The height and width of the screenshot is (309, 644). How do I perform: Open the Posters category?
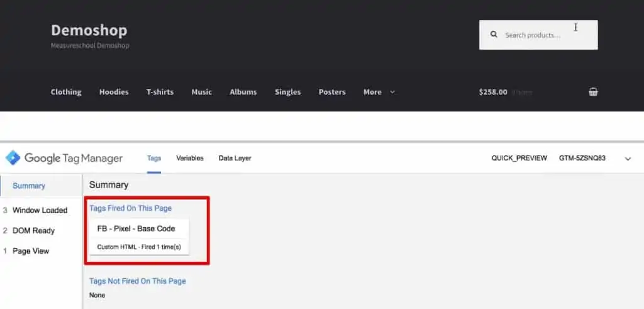point(332,92)
